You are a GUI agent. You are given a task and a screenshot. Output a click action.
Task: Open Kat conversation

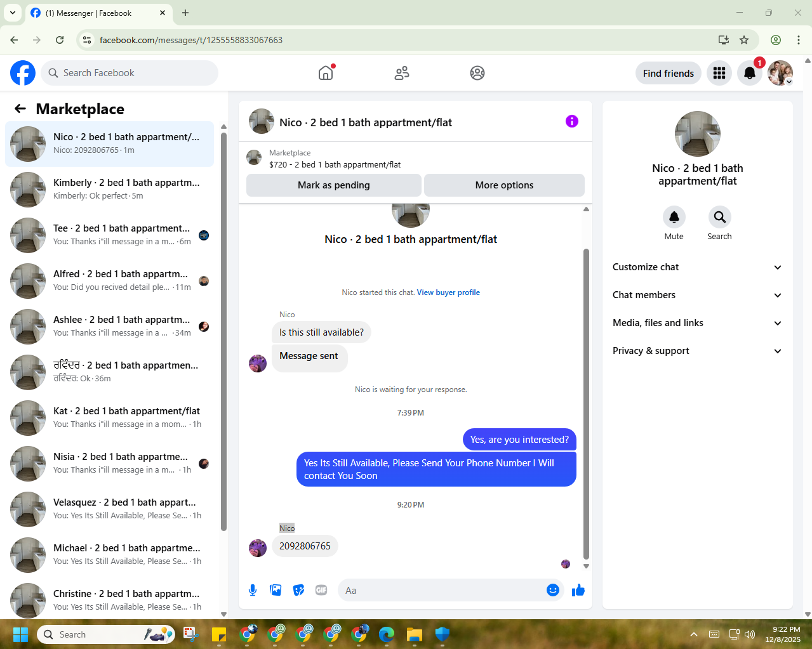(x=109, y=418)
